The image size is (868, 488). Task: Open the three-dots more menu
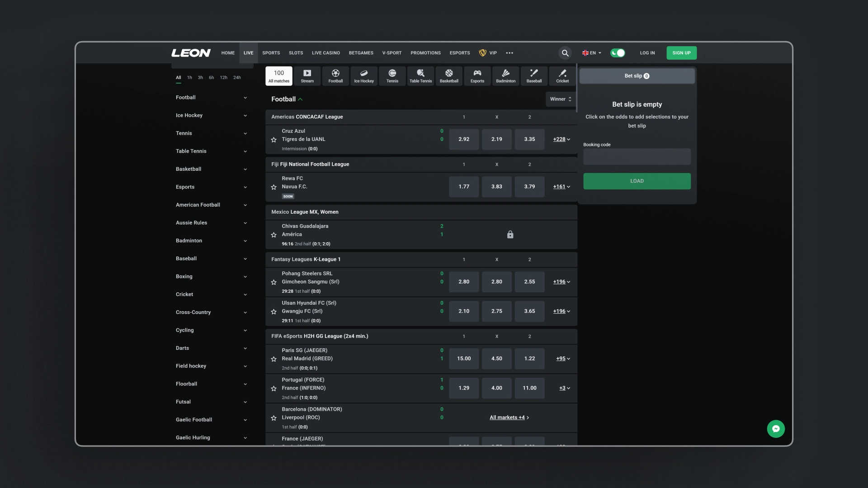pyautogui.click(x=509, y=53)
